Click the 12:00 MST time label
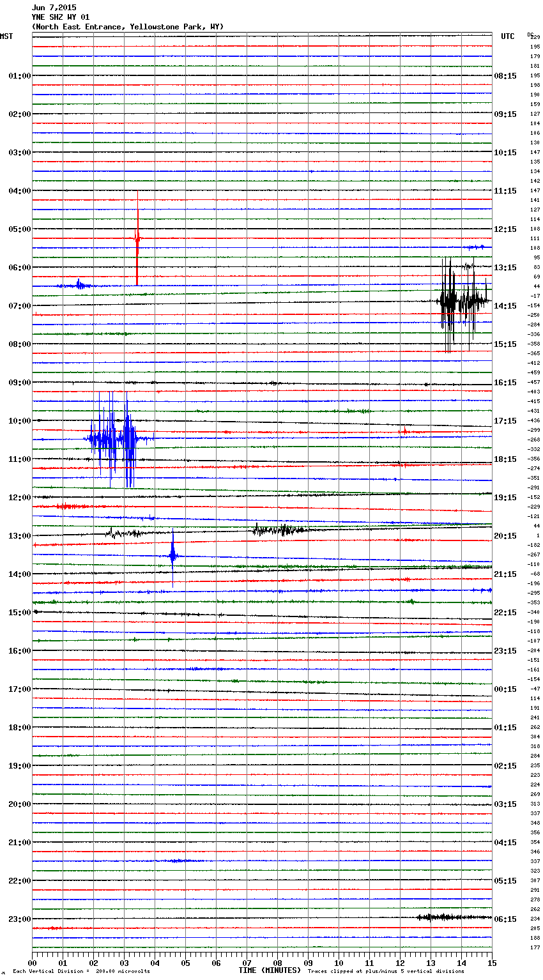The height and width of the screenshot is (980, 543). pos(20,498)
